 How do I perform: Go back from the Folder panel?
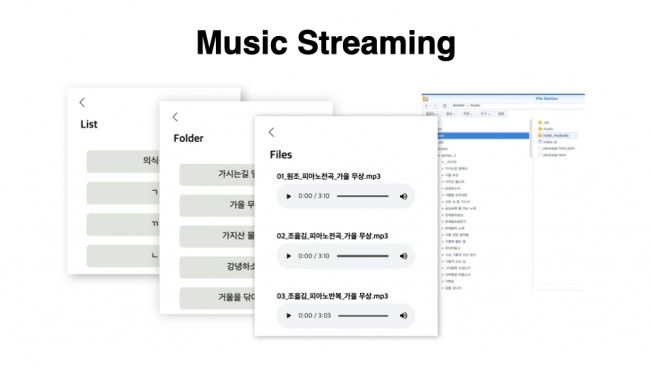click(175, 117)
